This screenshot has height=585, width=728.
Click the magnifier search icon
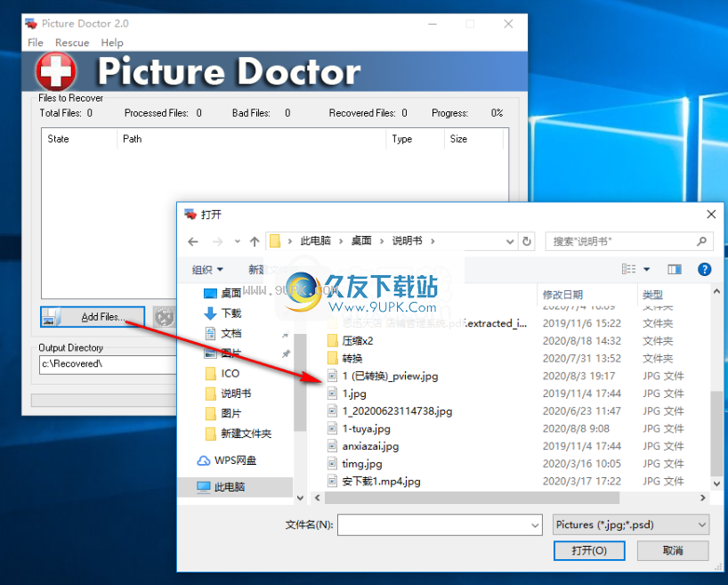(x=701, y=241)
